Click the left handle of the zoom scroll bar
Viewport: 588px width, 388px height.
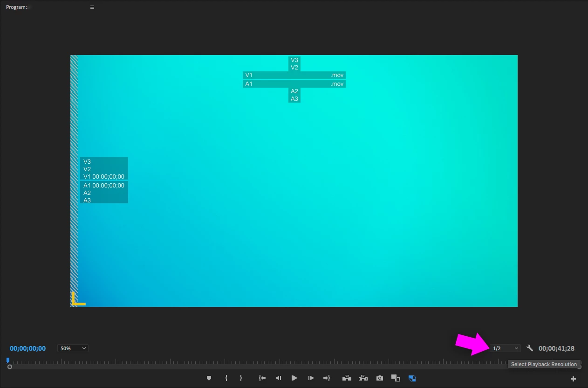click(x=10, y=367)
